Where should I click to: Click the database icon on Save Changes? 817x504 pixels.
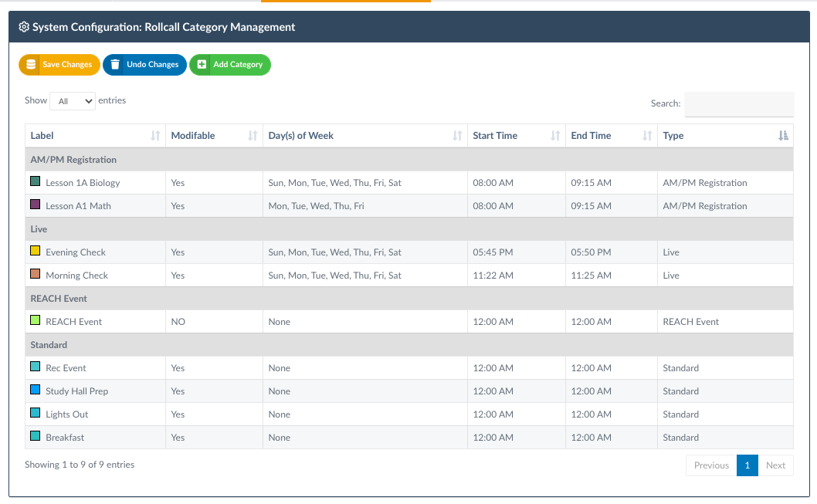coord(31,65)
